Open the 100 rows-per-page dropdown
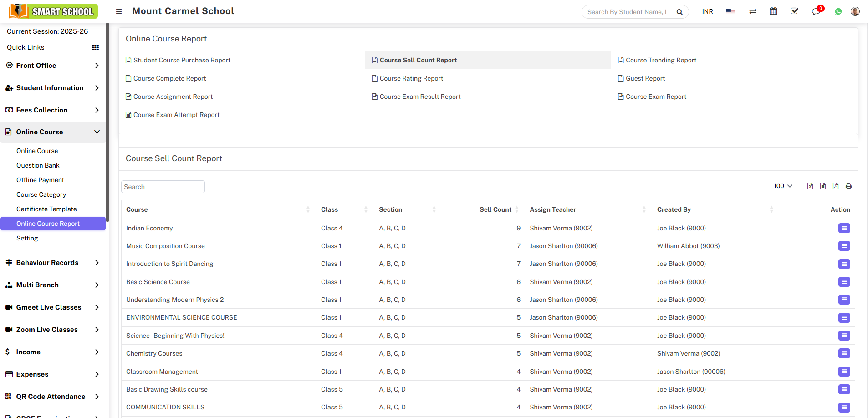This screenshot has width=868, height=418. [x=783, y=186]
